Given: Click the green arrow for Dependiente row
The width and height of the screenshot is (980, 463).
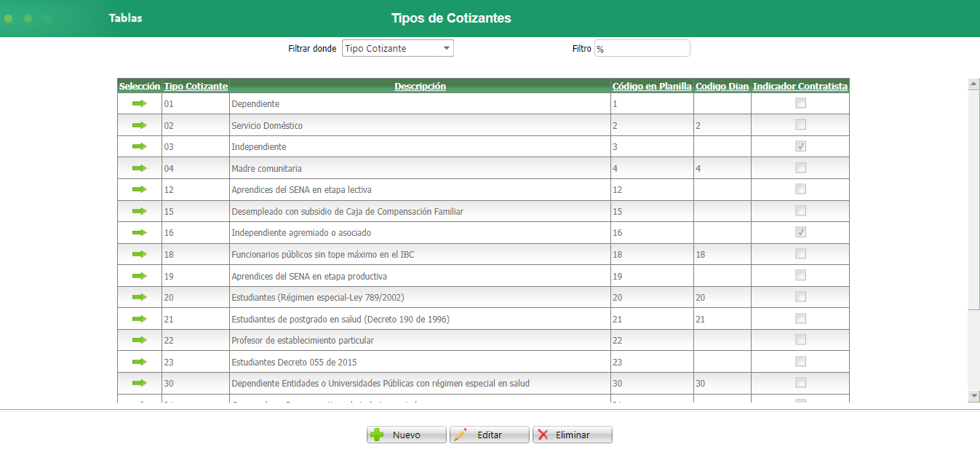Looking at the screenshot, I should [139, 104].
